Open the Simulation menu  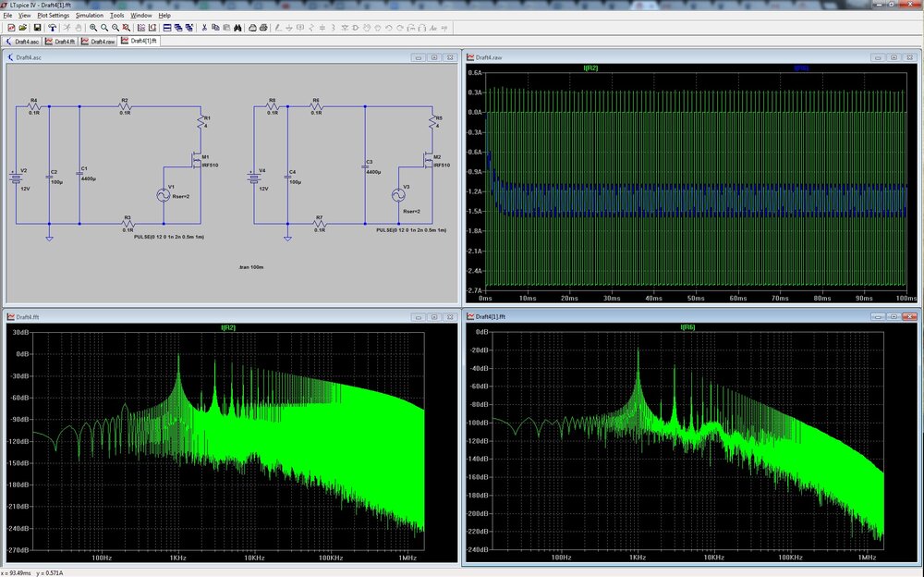pos(90,16)
